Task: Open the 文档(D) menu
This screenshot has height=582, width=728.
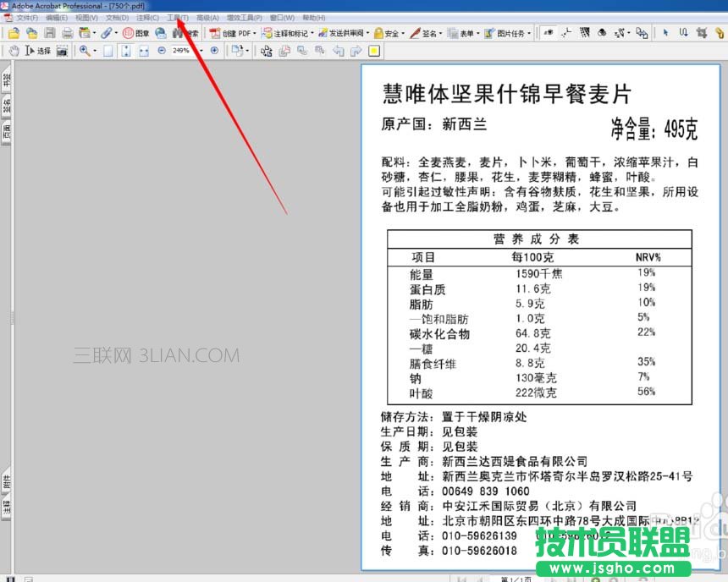Action: 117,18
